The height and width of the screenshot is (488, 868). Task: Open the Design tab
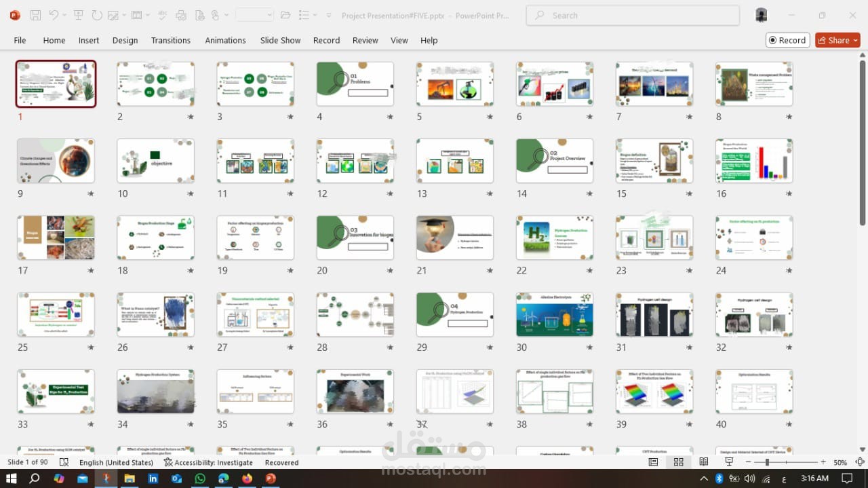point(125,40)
